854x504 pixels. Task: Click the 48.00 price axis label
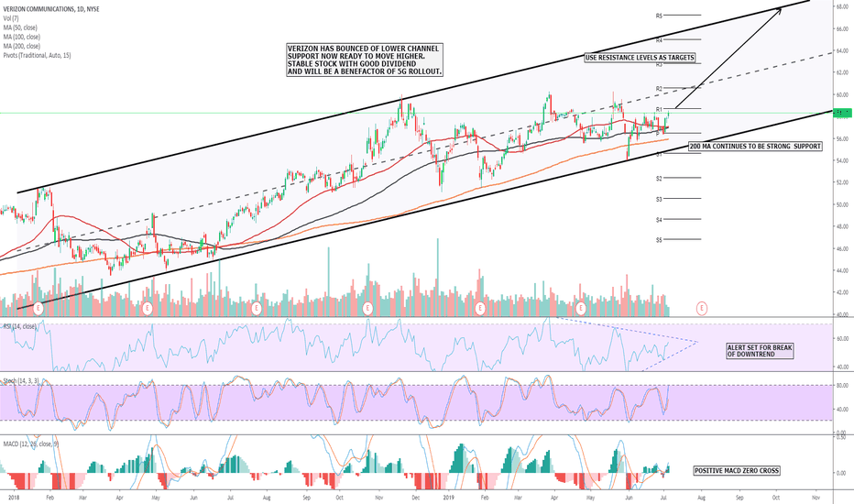point(843,226)
